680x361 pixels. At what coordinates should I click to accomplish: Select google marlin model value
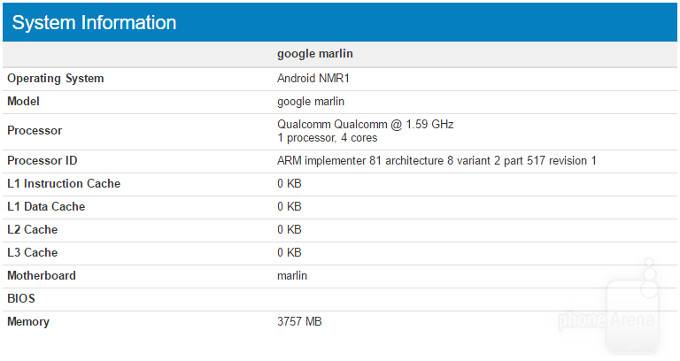pos(311,102)
